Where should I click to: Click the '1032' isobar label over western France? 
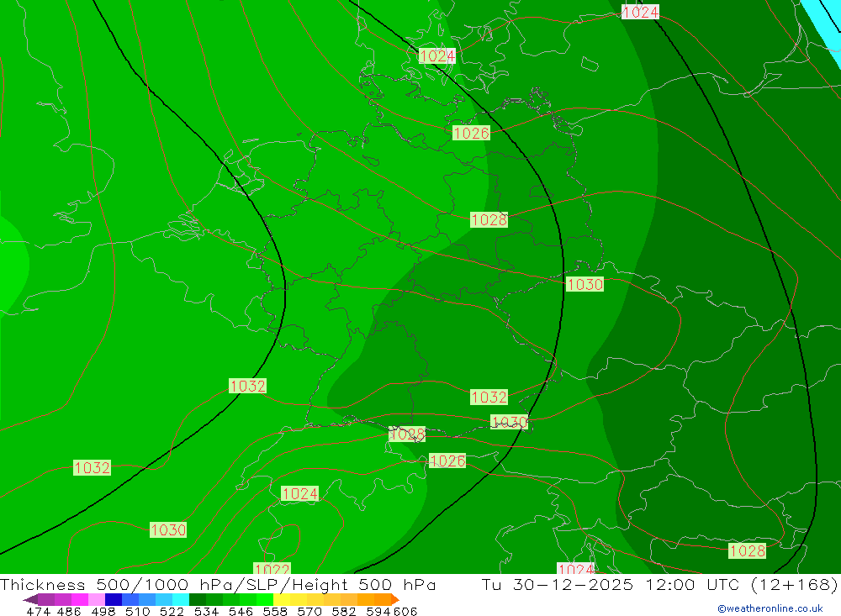92,468
